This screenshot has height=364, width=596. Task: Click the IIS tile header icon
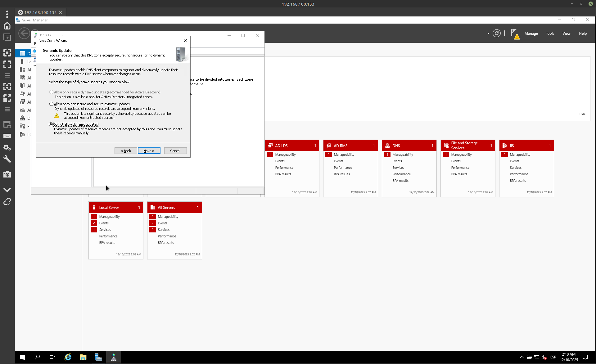505,146
